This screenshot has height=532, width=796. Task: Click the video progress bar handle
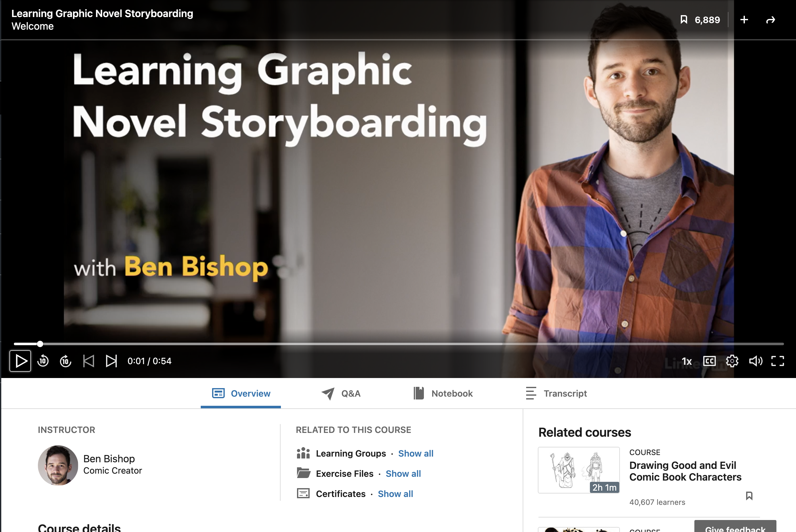40,344
